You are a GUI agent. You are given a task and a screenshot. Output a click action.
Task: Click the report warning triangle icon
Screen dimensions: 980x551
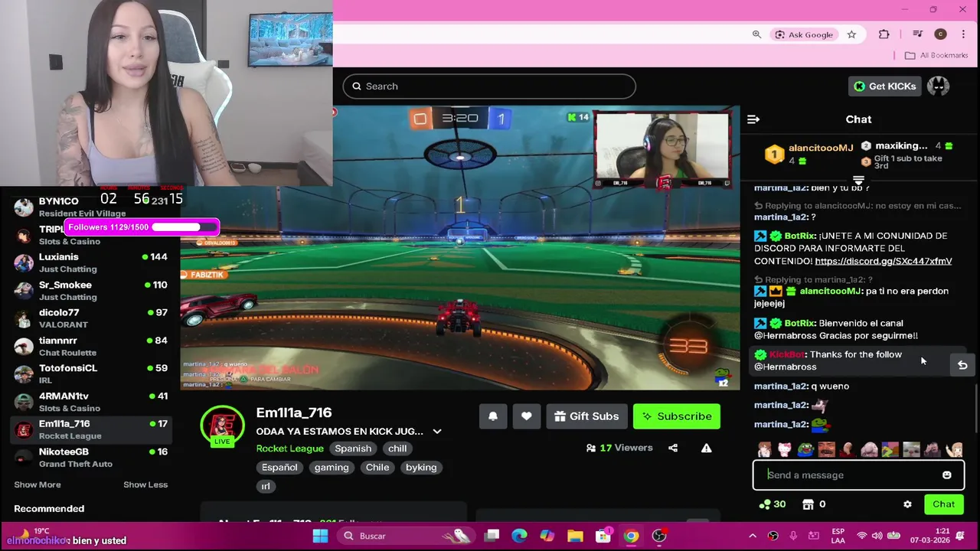click(706, 448)
